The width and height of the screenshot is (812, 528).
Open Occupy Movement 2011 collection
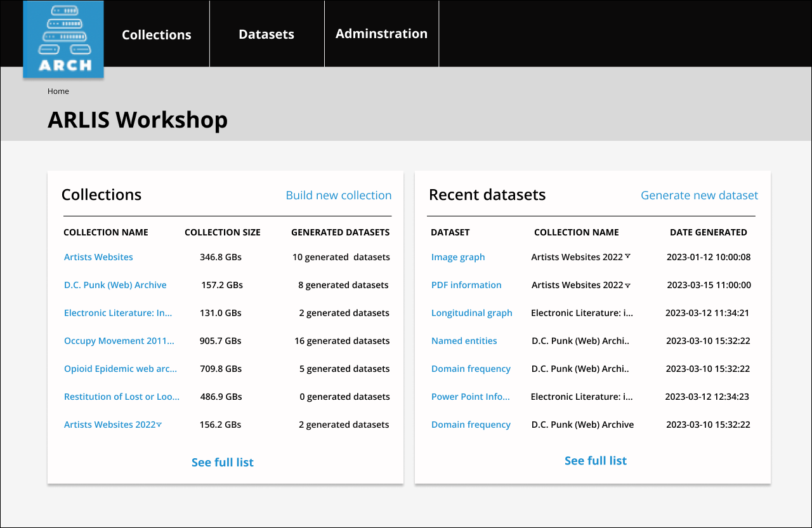coord(119,341)
